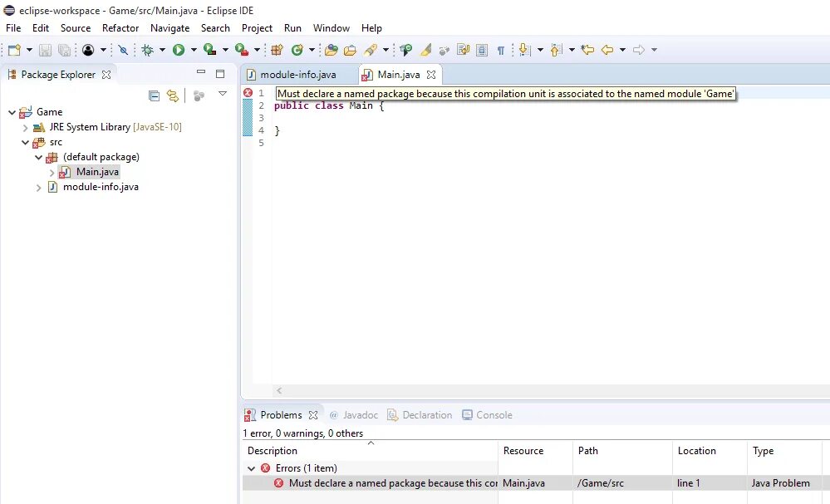Click the Save disk icon

tap(45, 50)
